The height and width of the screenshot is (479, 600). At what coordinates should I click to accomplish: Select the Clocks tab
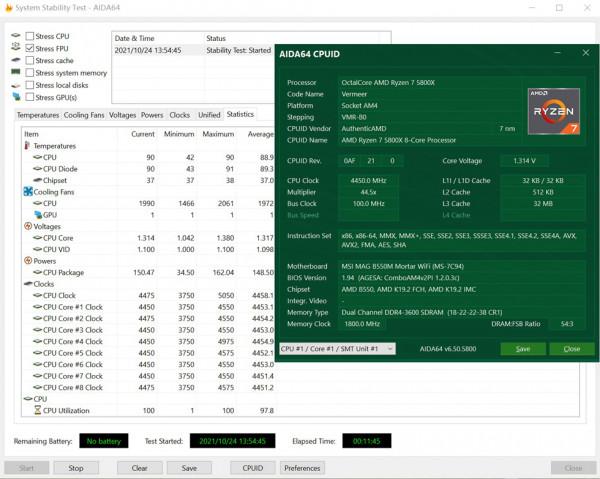tap(179, 115)
